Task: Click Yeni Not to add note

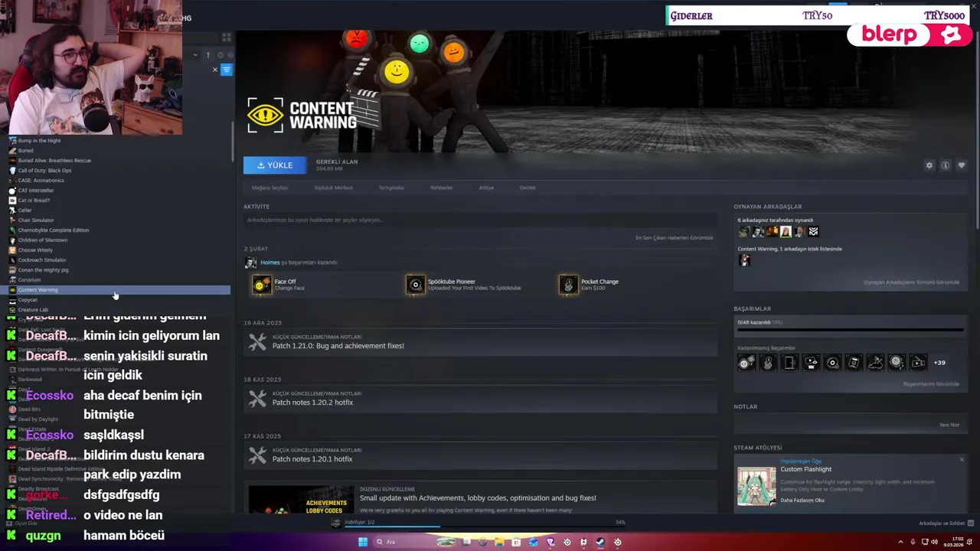Action: (x=949, y=425)
